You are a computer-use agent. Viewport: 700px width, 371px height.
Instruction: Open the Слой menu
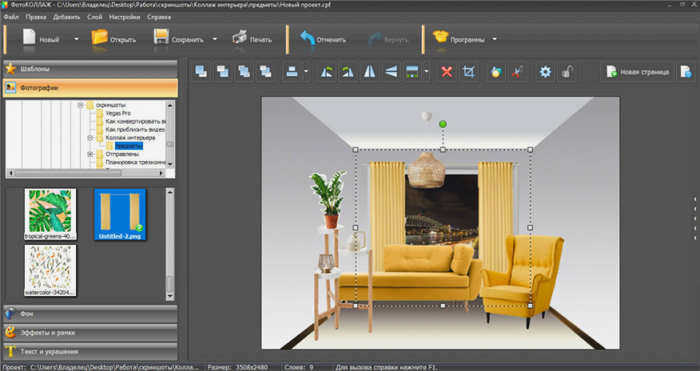(95, 17)
